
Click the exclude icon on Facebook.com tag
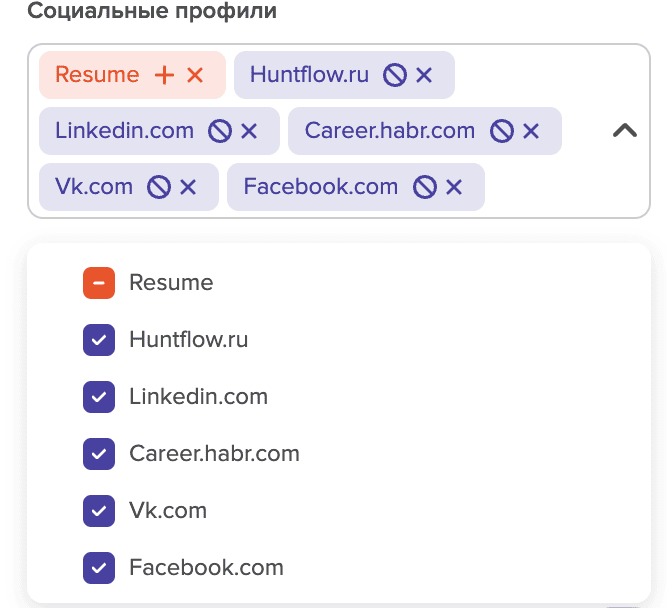tap(425, 187)
